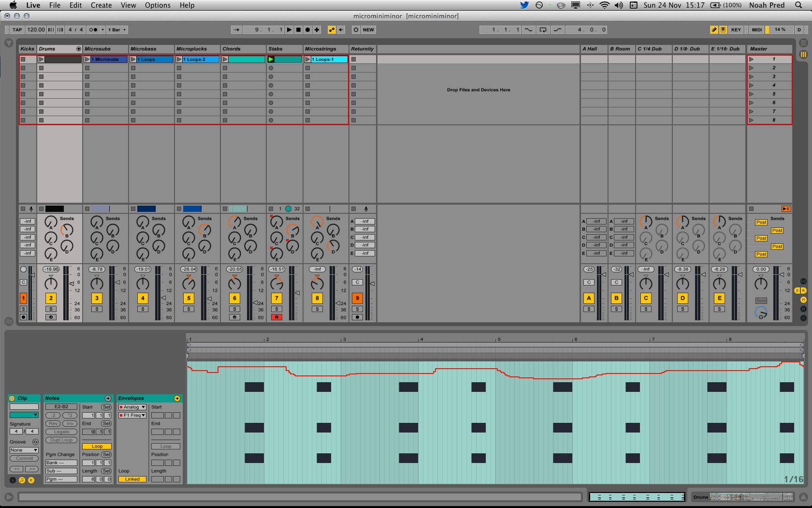Viewport: 812px width, 508px height.
Task: Show the Launch box with L button
Action: pyautogui.click(x=13, y=480)
